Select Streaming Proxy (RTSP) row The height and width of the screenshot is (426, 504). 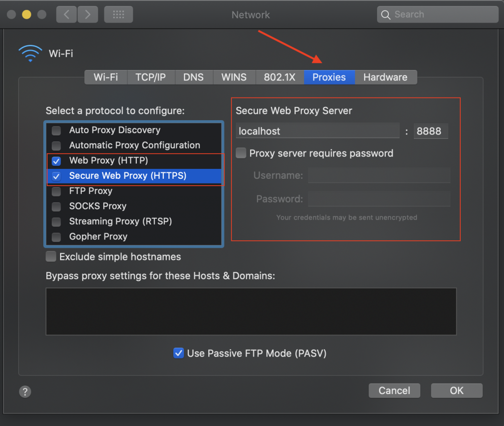pyautogui.click(x=134, y=222)
